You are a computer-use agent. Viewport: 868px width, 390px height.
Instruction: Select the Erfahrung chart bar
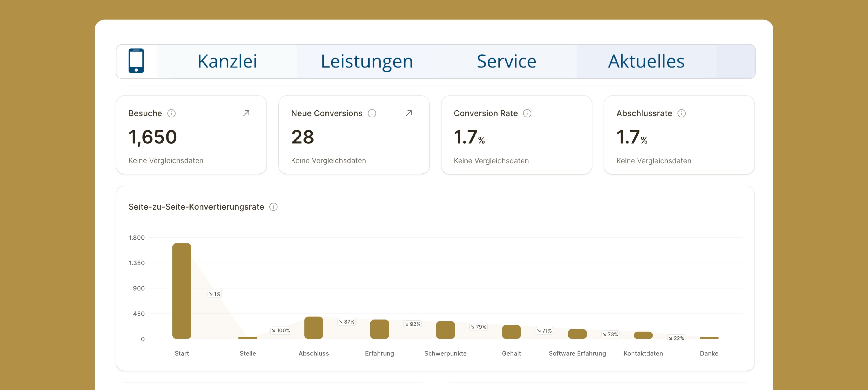pyautogui.click(x=379, y=329)
